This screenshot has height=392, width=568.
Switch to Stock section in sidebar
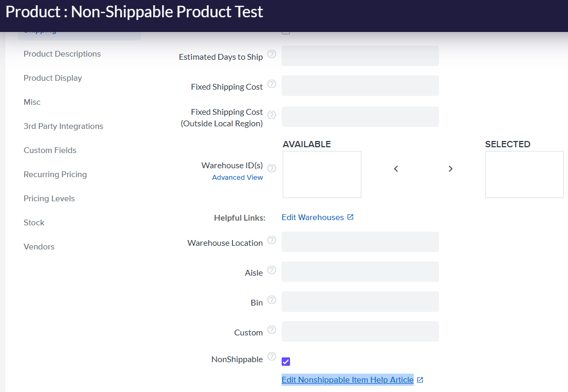click(x=34, y=223)
